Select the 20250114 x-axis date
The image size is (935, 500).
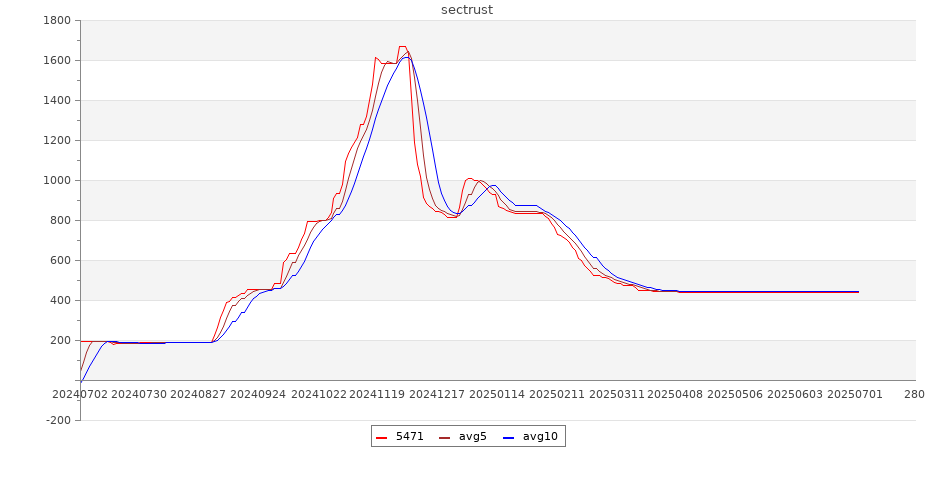coord(497,395)
